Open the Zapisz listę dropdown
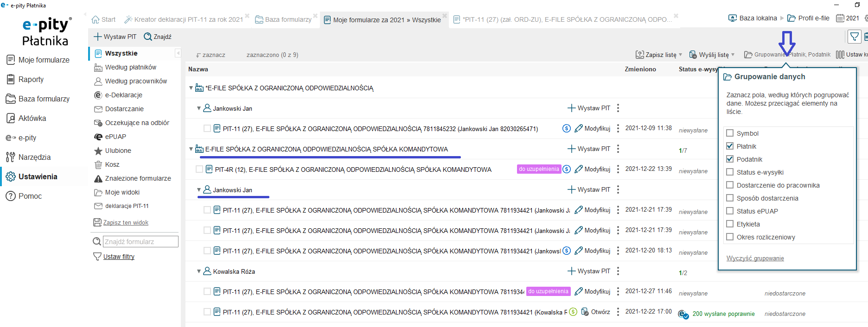This screenshot has height=327, width=868. [659, 55]
